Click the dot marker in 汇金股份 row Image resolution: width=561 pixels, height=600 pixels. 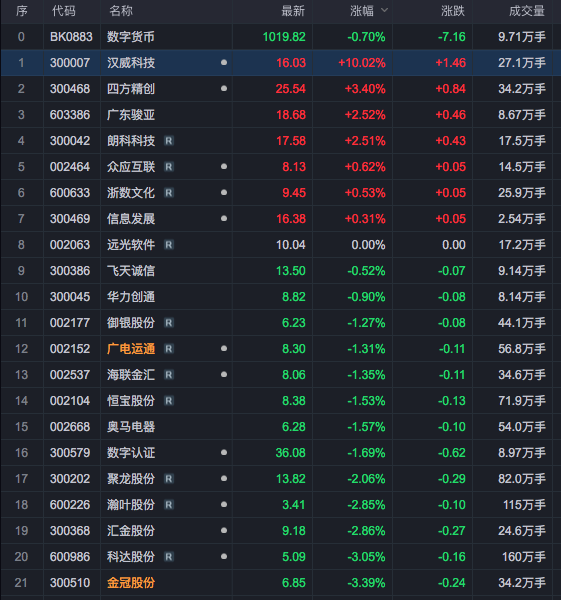pos(224,531)
